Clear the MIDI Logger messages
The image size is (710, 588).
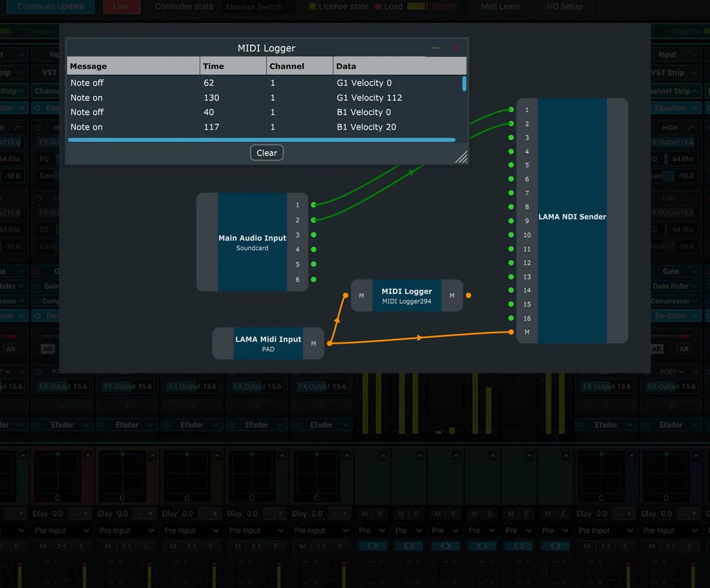point(267,152)
